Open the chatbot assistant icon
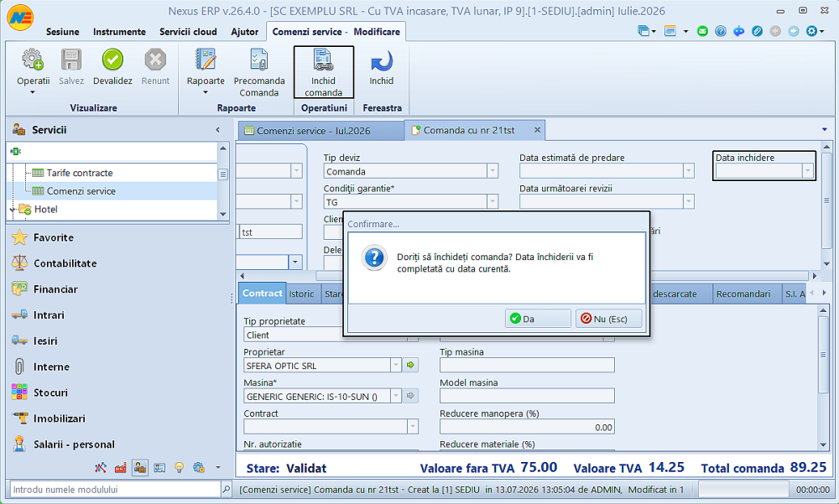Screen dimensions: 839x504 click(739, 31)
